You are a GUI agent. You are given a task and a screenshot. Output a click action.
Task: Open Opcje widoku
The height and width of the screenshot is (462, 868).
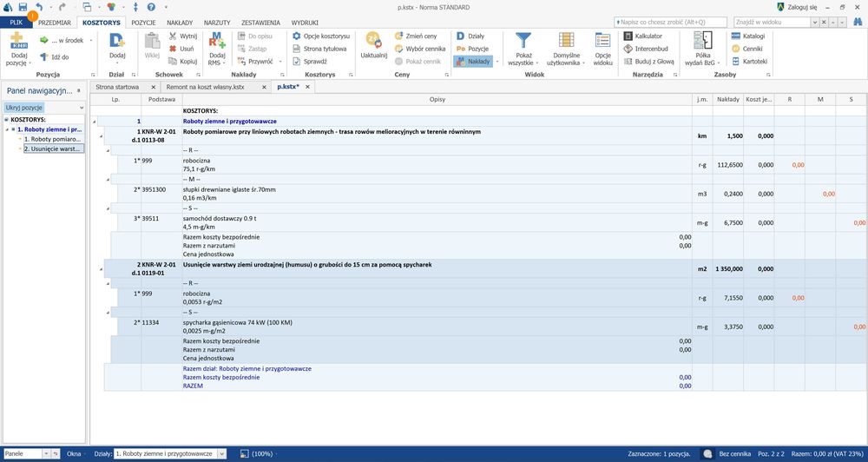click(603, 48)
